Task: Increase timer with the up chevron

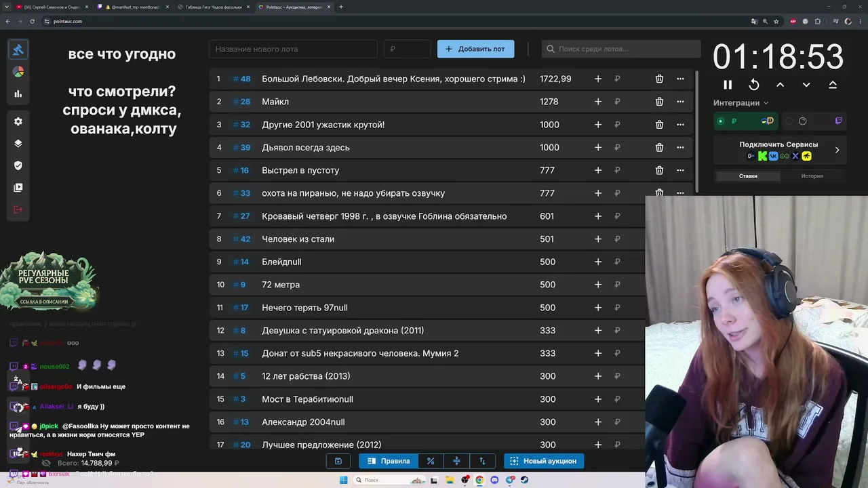Action: tap(781, 85)
